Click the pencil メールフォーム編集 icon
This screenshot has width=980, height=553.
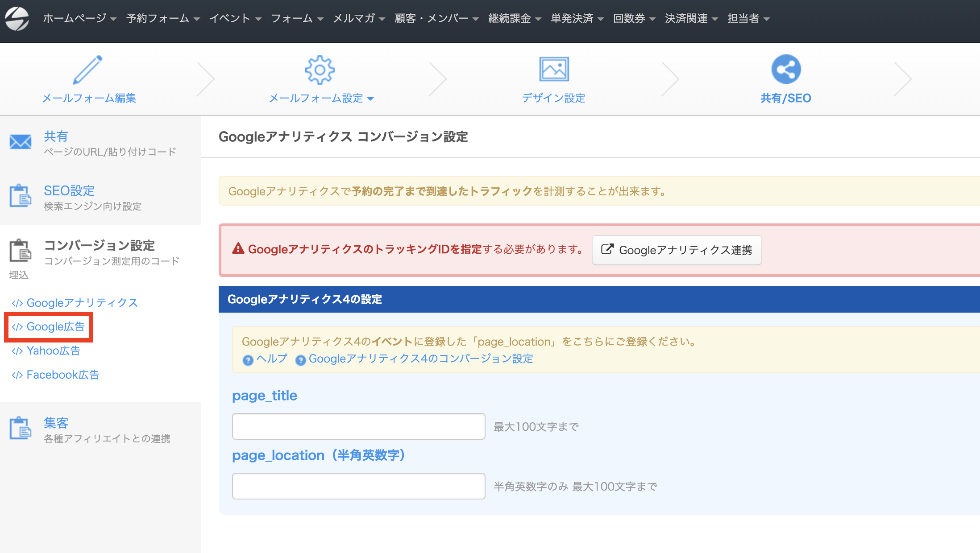click(x=88, y=70)
